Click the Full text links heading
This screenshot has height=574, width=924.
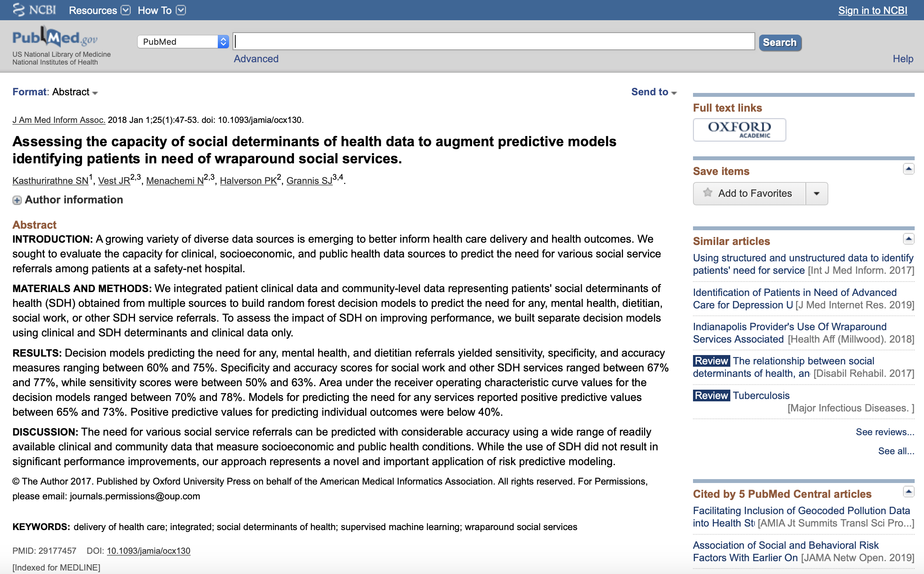pyautogui.click(x=727, y=108)
